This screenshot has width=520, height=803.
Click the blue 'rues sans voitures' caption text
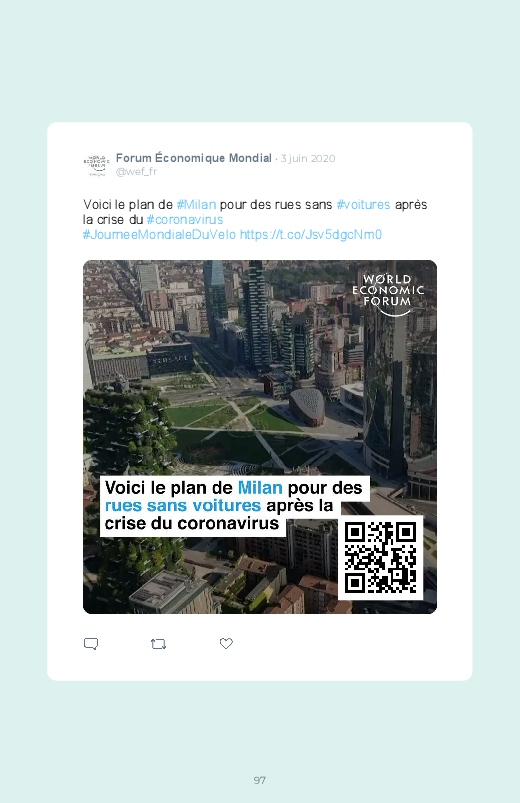click(183, 506)
